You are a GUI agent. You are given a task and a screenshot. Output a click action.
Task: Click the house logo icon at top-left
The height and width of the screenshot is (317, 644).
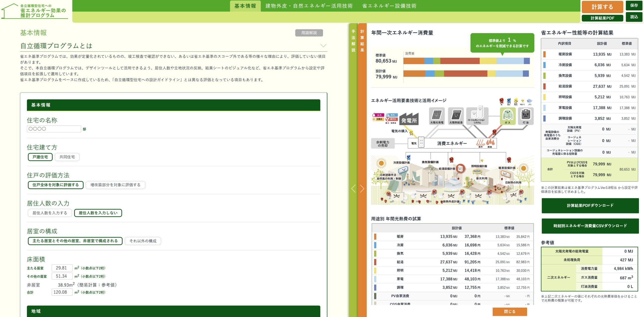(x=10, y=11)
